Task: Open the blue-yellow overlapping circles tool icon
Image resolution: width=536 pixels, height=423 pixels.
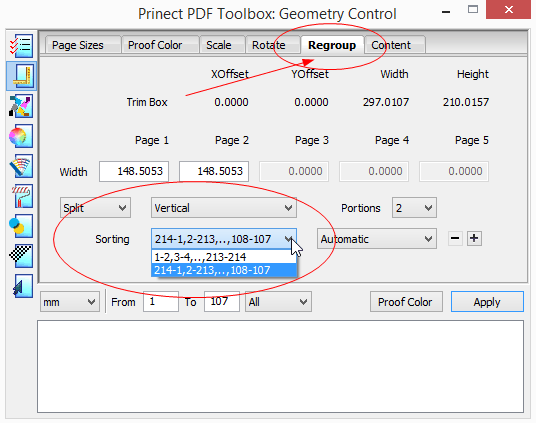Action: (21, 226)
